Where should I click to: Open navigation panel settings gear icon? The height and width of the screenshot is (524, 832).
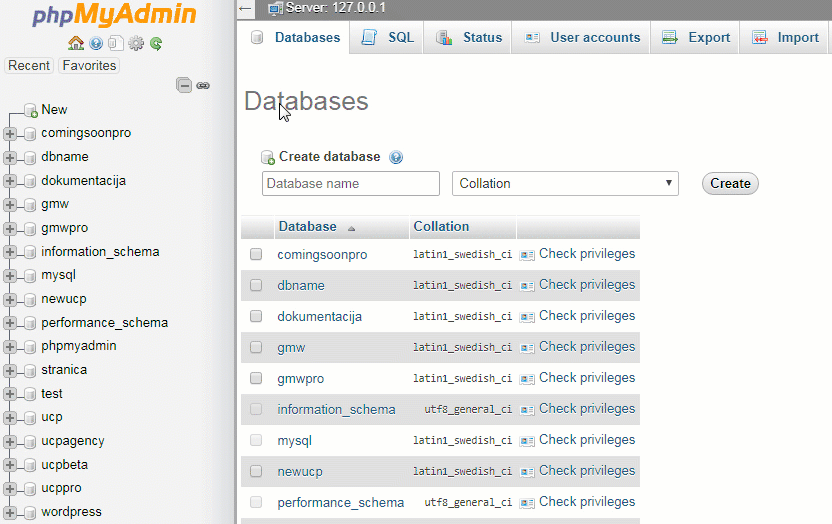136,43
